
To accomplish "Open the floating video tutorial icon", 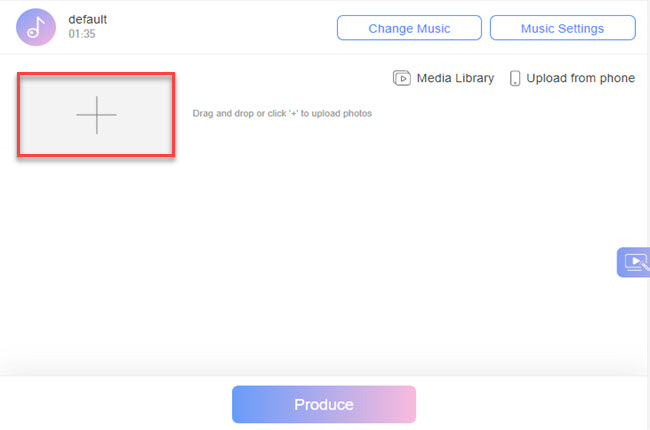I will [634, 262].
